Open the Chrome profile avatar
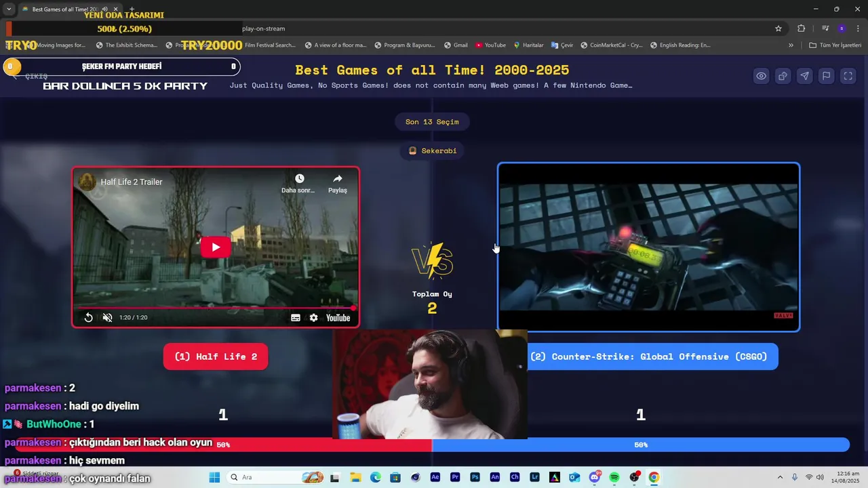 click(x=842, y=28)
